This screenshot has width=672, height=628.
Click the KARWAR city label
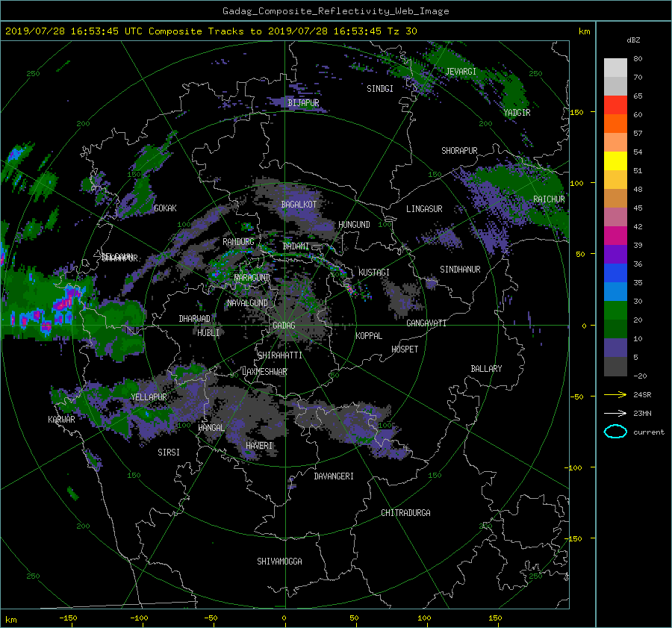pos(61,419)
